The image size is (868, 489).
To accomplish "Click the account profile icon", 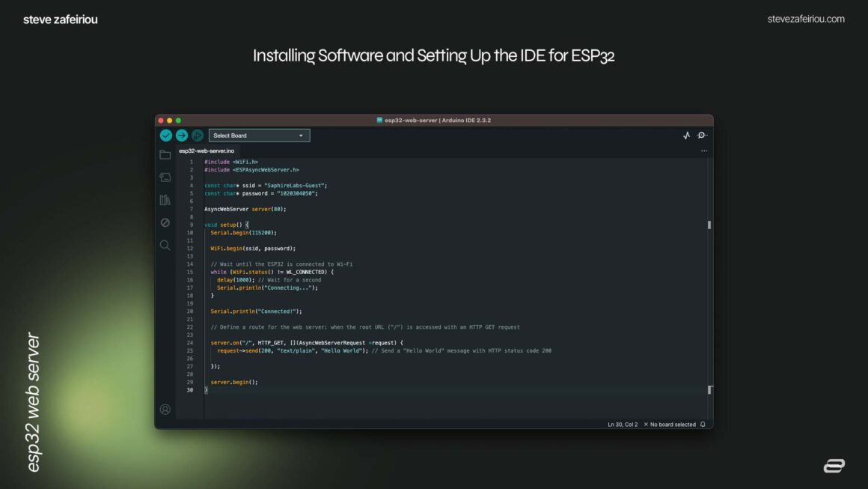I will click(x=165, y=410).
